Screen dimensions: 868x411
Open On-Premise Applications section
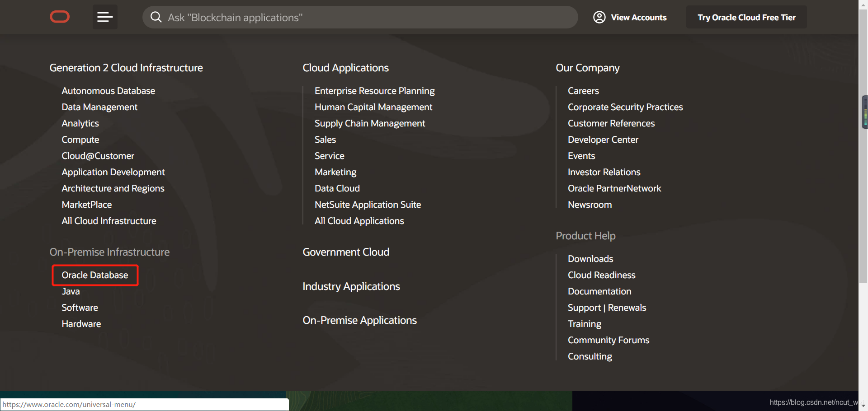point(360,320)
